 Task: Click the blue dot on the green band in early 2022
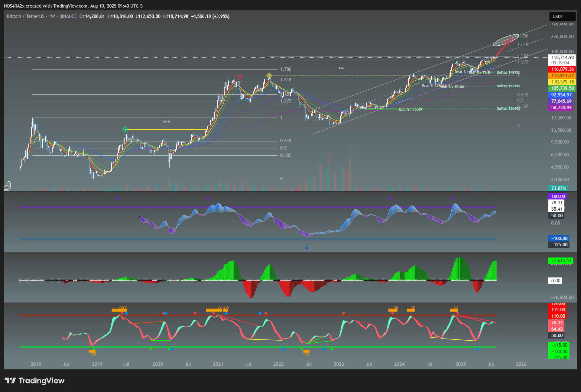[x=283, y=349]
